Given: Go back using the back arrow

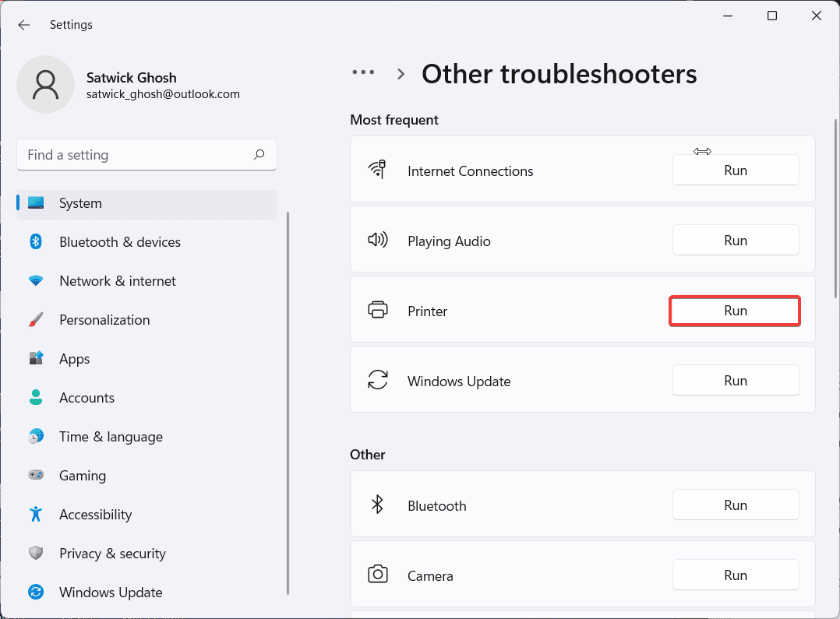Looking at the screenshot, I should tap(24, 25).
